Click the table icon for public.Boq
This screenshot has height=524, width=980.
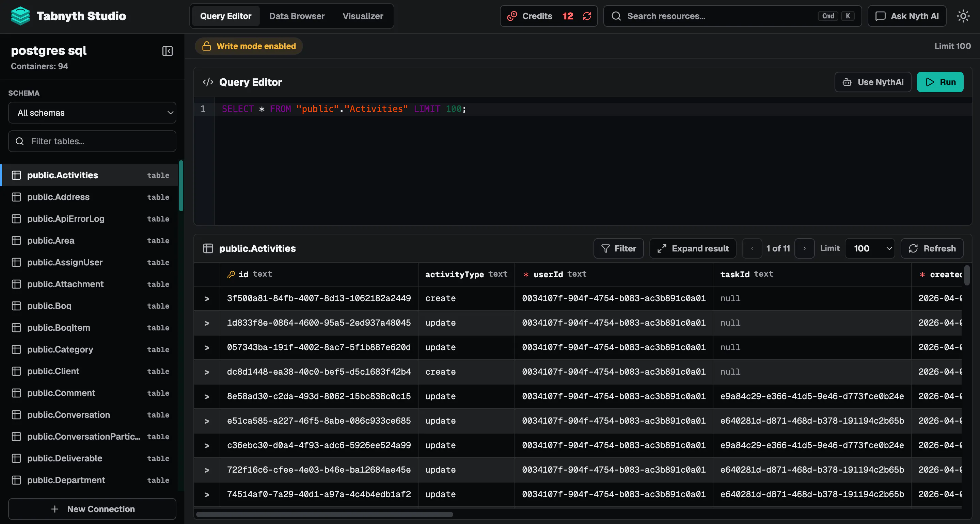click(16, 306)
